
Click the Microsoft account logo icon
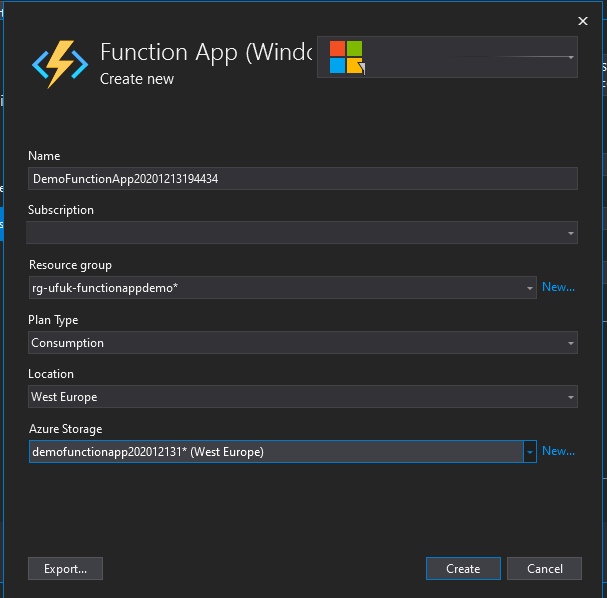coord(346,57)
